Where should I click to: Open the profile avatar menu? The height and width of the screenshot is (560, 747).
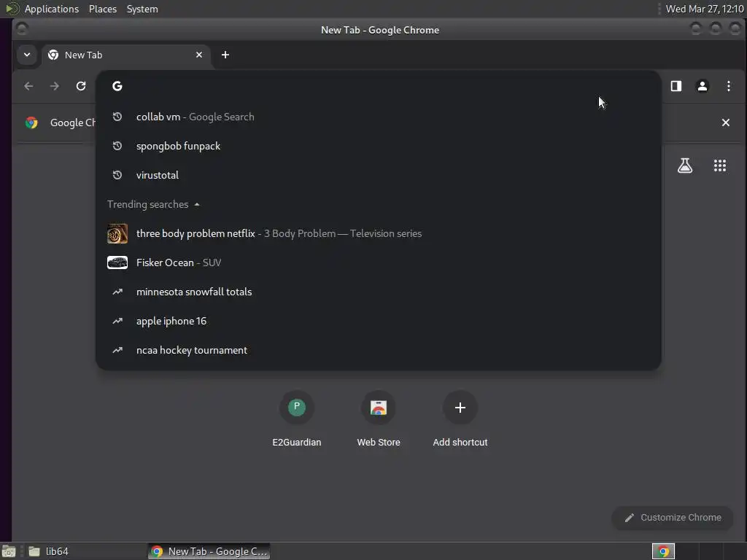[x=703, y=86]
